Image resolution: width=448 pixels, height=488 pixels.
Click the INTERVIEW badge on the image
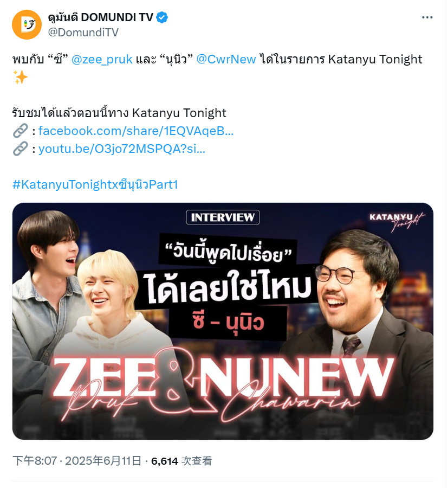(223, 217)
